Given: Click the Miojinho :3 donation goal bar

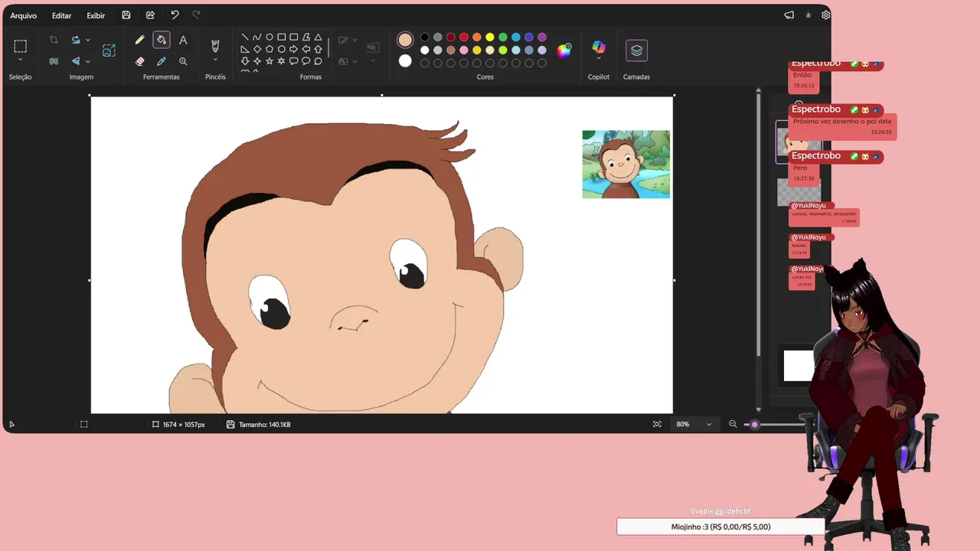Looking at the screenshot, I should pyautogui.click(x=720, y=527).
